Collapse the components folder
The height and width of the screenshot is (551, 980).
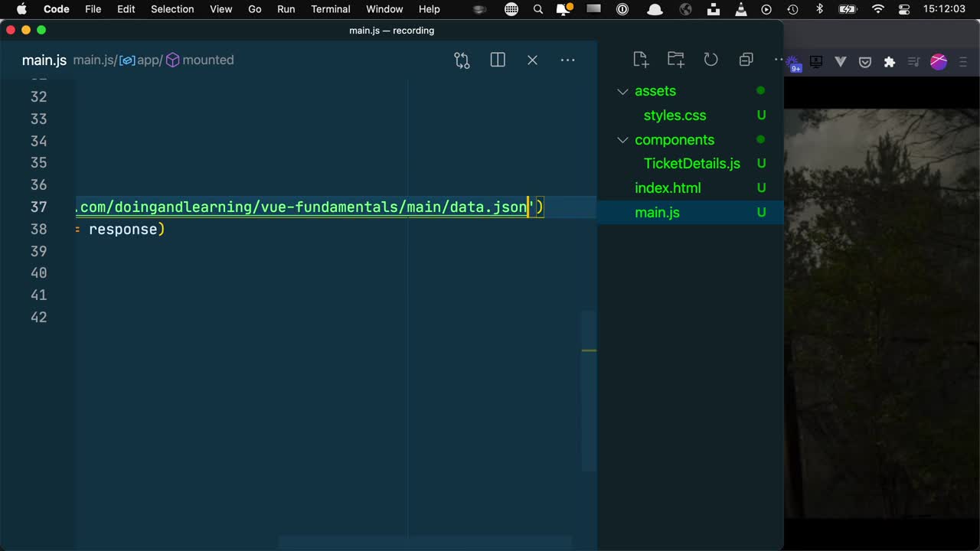622,140
